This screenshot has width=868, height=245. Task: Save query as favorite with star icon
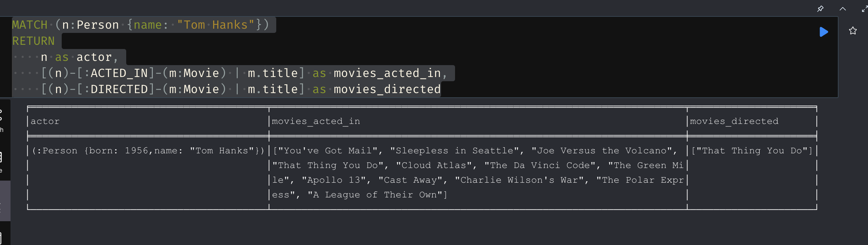click(853, 31)
